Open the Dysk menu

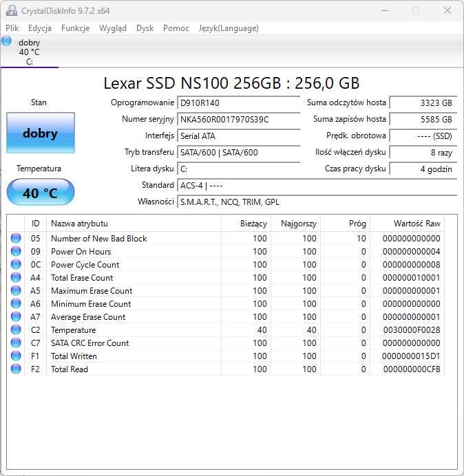(145, 28)
